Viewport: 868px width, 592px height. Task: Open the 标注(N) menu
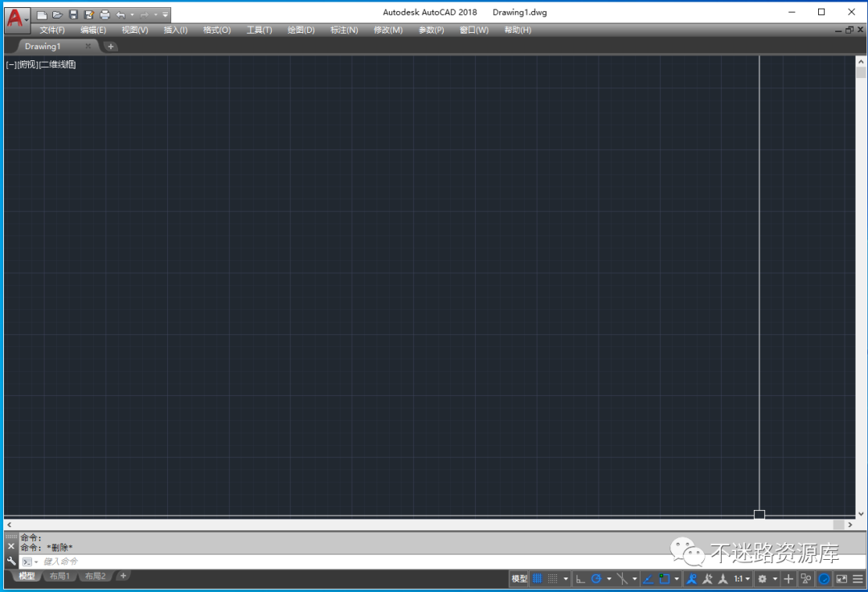(344, 30)
